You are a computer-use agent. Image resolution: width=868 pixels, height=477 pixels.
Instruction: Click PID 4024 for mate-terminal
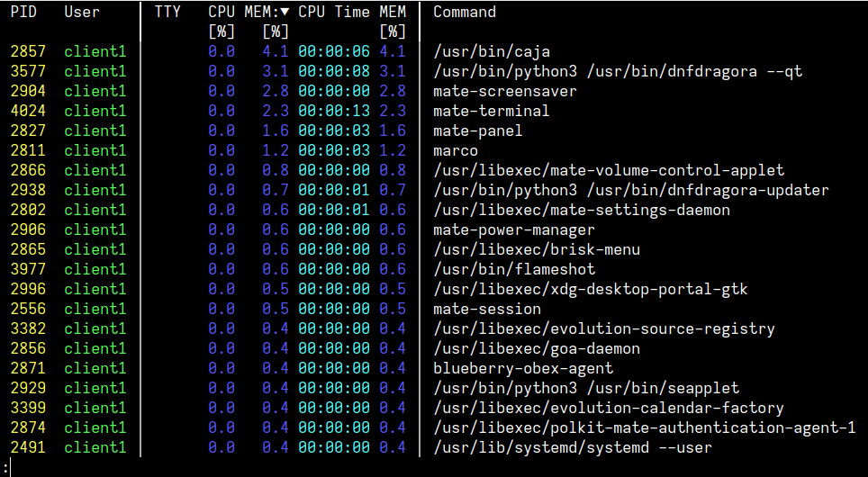(28, 111)
